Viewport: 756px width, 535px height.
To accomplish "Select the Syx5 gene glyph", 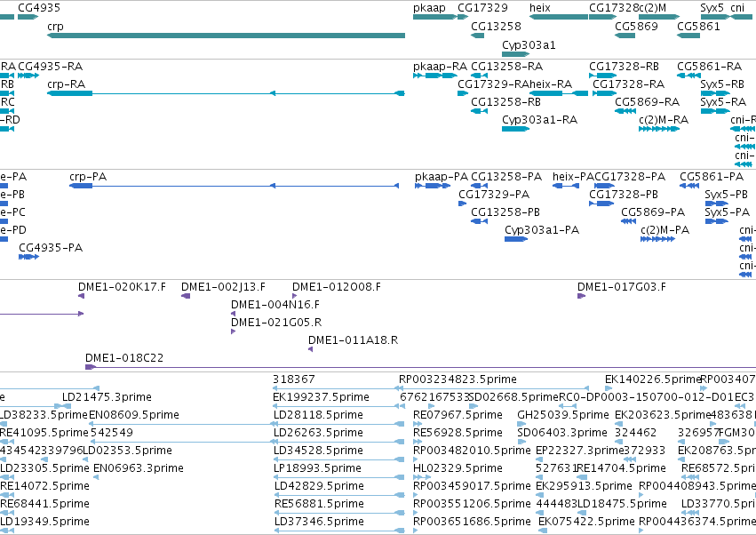I will 715,17.
